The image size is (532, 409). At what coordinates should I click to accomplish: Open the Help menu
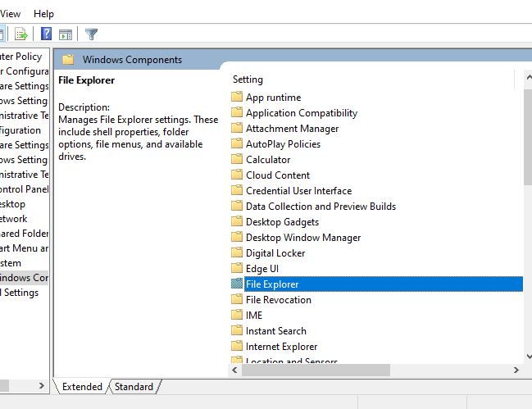click(x=43, y=14)
